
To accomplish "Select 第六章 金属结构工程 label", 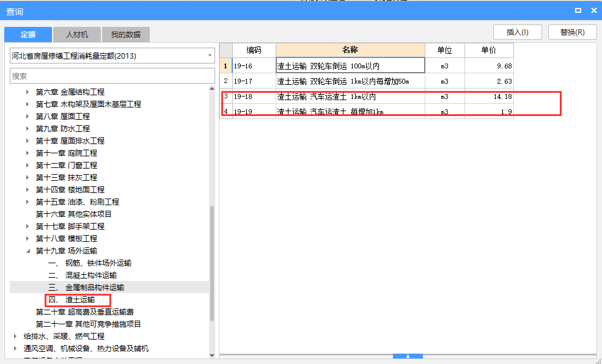I will coord(70,92).
